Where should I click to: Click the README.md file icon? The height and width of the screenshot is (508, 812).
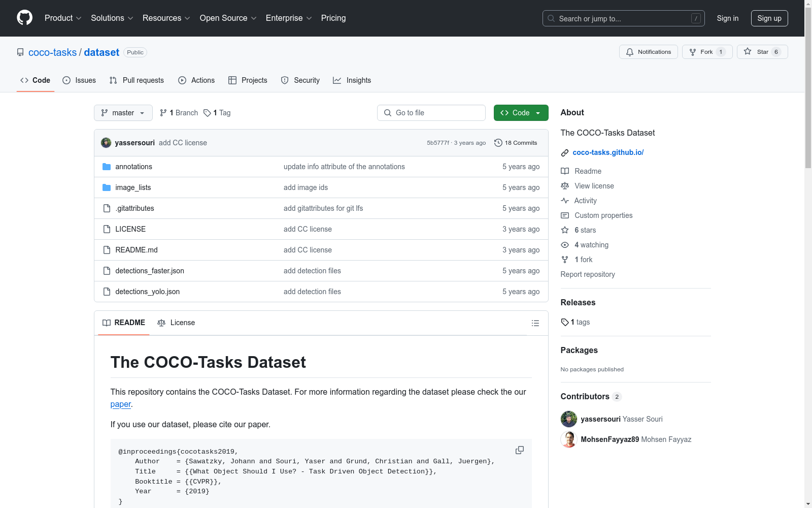(x=107, y=250)
